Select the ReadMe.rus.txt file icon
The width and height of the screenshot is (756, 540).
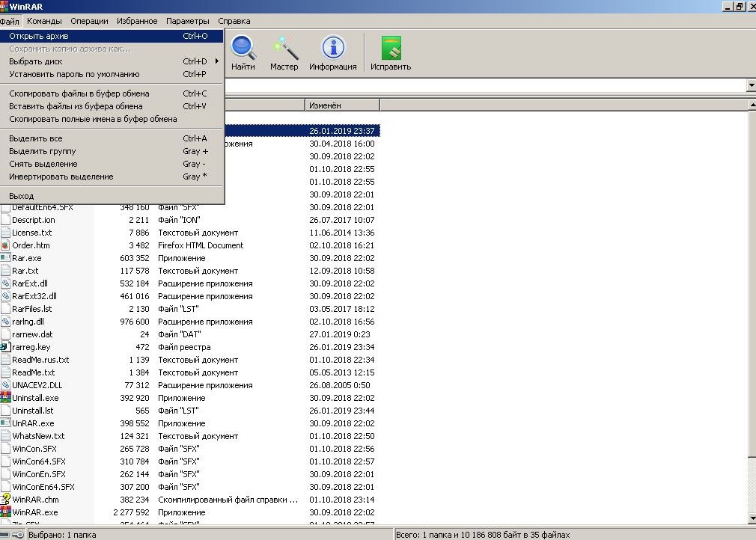click(x=5, y=360)
